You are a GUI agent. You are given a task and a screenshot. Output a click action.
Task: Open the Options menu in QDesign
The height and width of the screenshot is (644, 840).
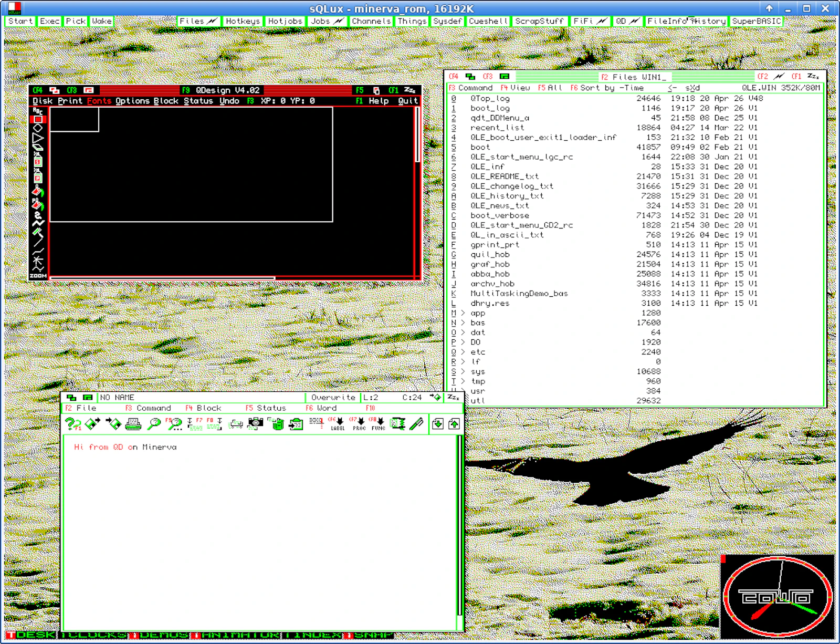point(133,101)
